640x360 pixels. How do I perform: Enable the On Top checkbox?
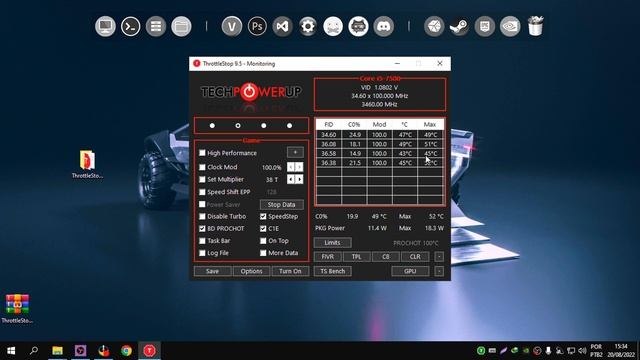click(263, 241)
